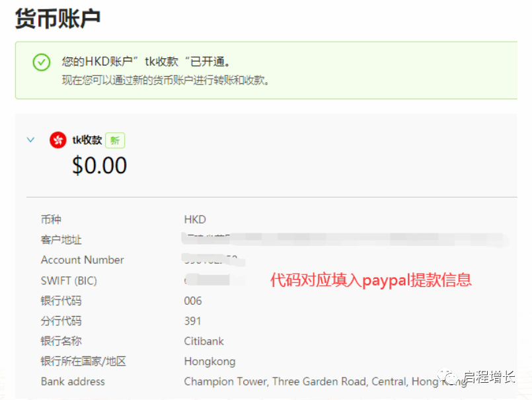Click the green 新 badge
This screenshot has height=400, width=532.
coord(115,140)
